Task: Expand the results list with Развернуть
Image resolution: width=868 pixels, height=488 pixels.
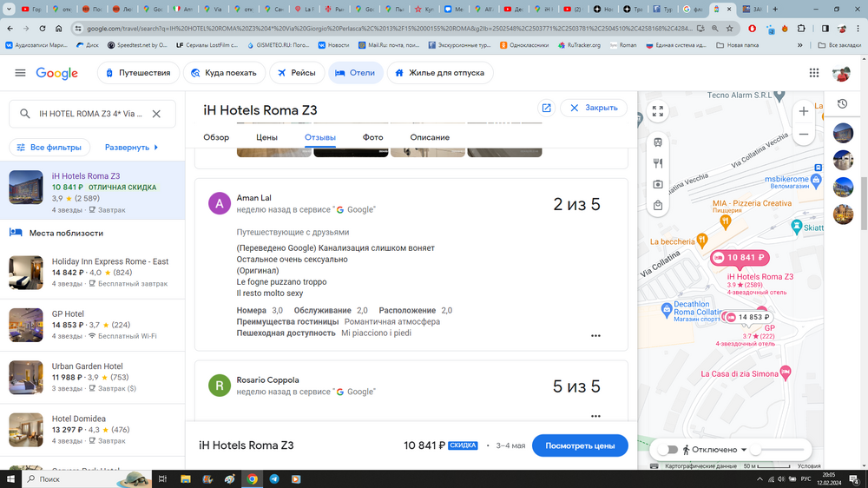Action: click(x=132, y=148)
